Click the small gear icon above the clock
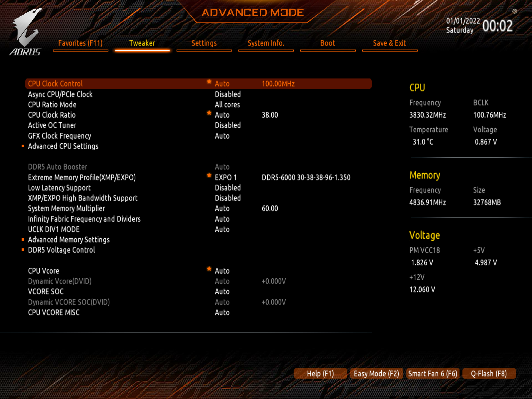Screen dimensions: 532x399 click(515, 11)
